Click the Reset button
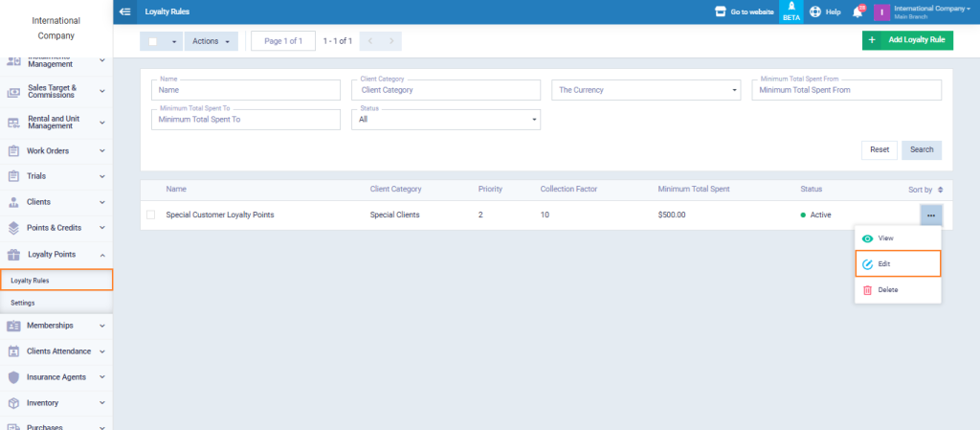 click(880, 150)
